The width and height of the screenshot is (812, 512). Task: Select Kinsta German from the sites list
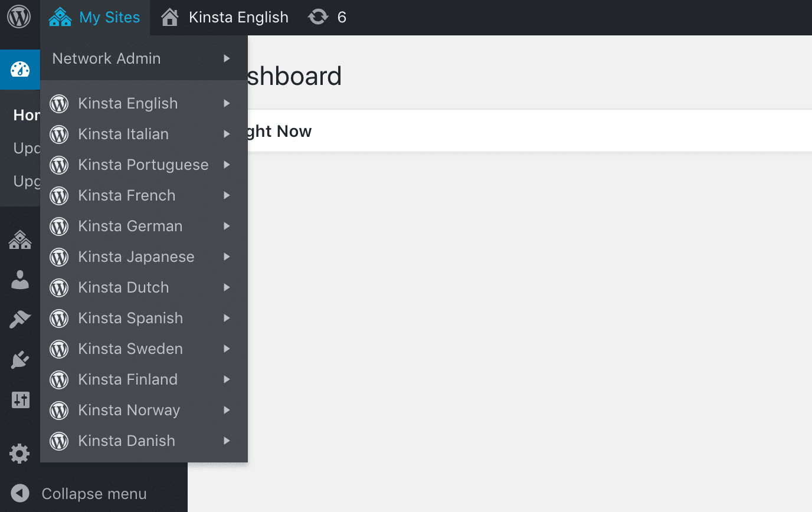[130, 226]
